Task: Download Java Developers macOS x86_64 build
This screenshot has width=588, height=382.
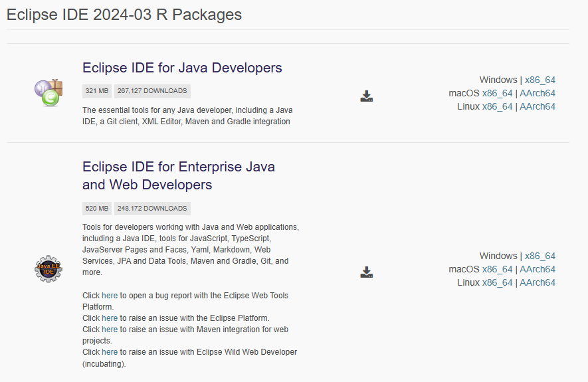Action: click(x=497, y=93)
